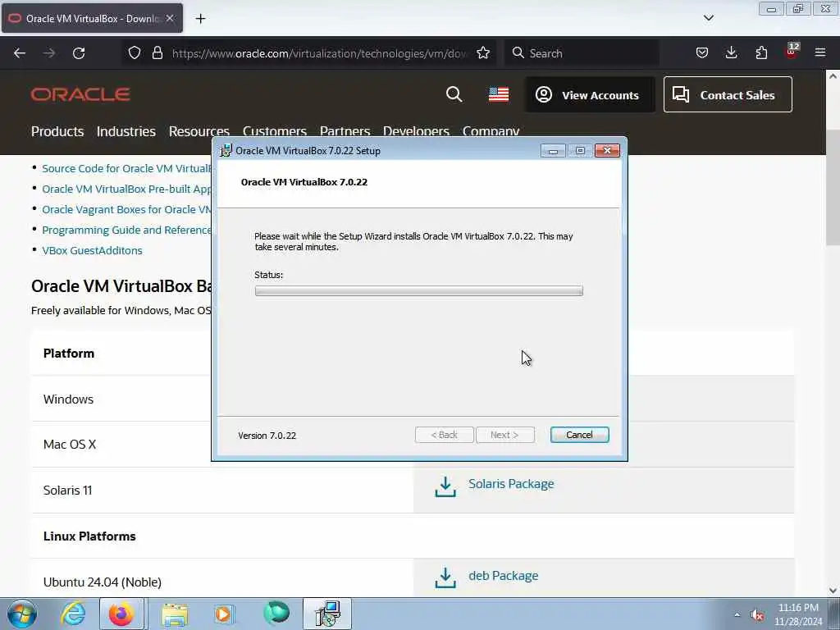
Task: Open the extensions puzzle icon
Action: point(761,53)
